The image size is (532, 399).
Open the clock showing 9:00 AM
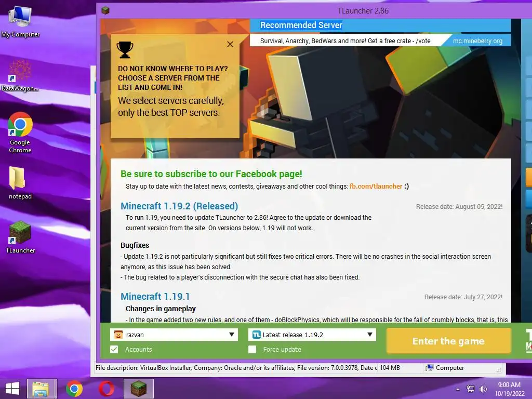(509, 385)
